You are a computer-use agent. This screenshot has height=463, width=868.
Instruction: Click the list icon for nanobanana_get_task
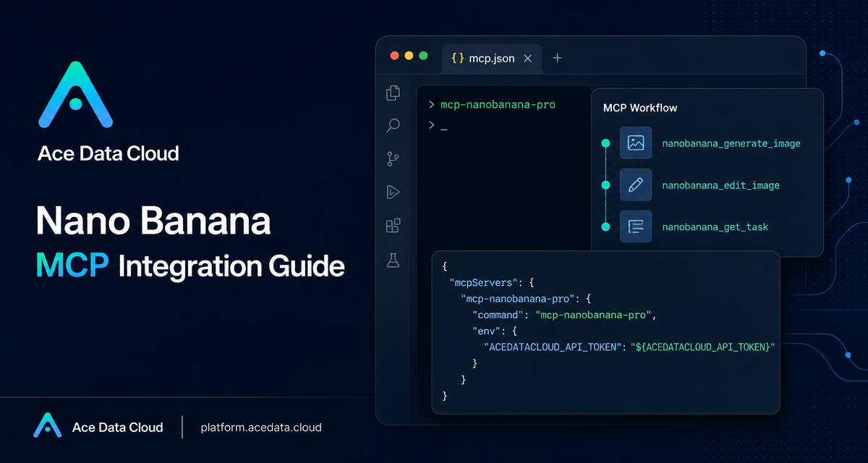tap(636, 226)
